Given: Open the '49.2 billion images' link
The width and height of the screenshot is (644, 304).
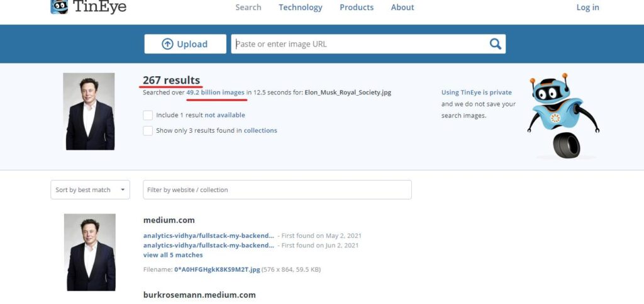Looking at the screenshot, I should click(215, 93).
